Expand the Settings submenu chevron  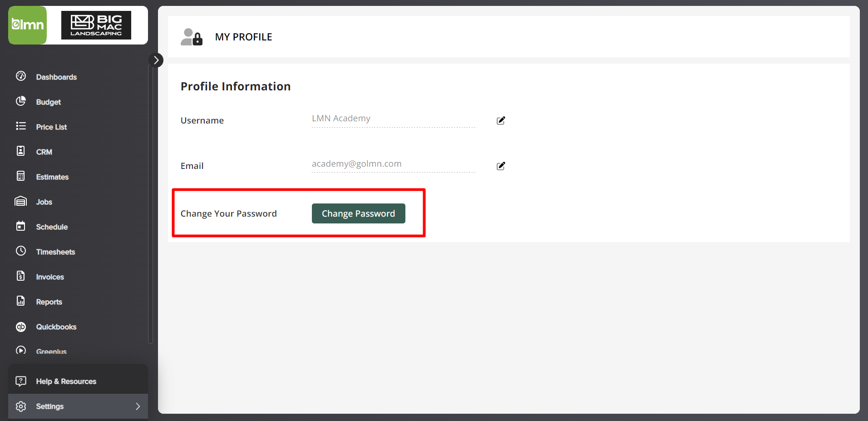click(138, 406)
